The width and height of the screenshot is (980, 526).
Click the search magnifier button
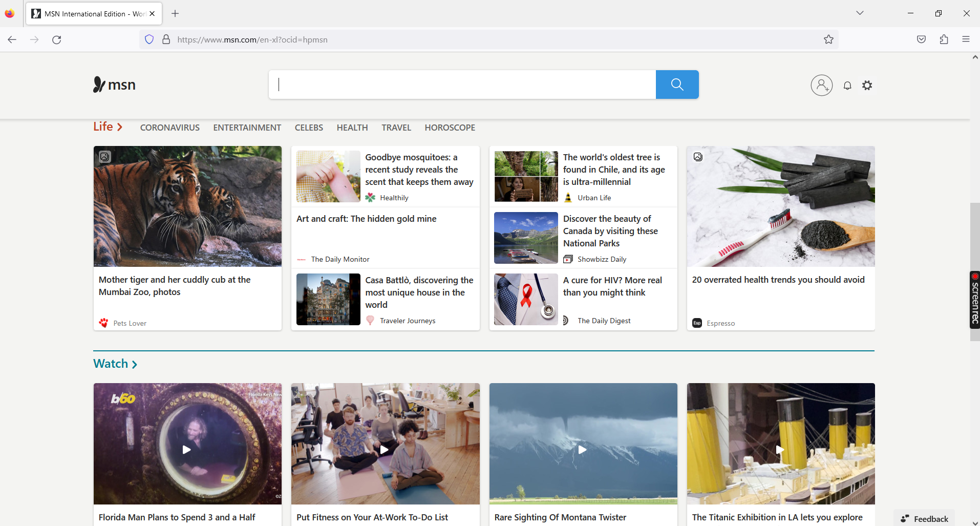click(677, 84)
